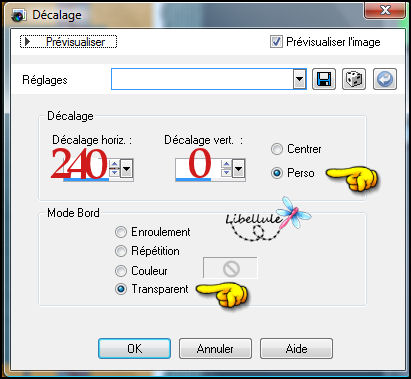Increase horizontal offset with up spinner arrow
Viewport: 411px width, 379px height.
(x=114, y=164)
